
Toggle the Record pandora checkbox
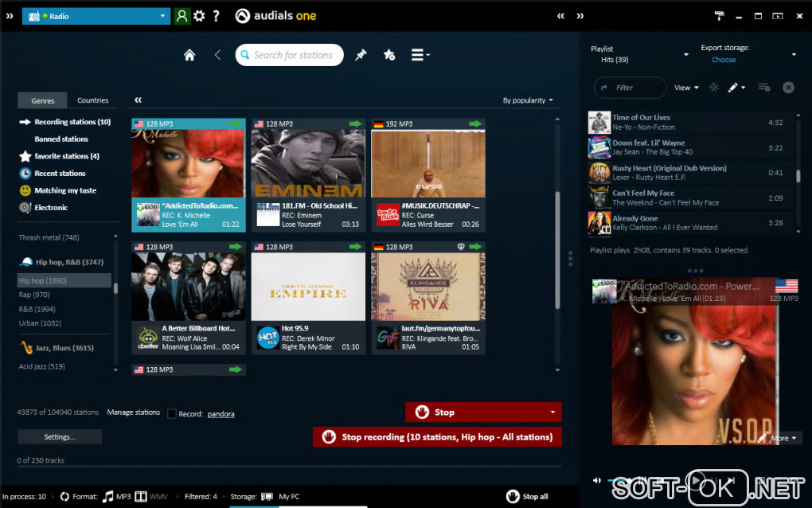pyautogui.click(x=172, y=414)
